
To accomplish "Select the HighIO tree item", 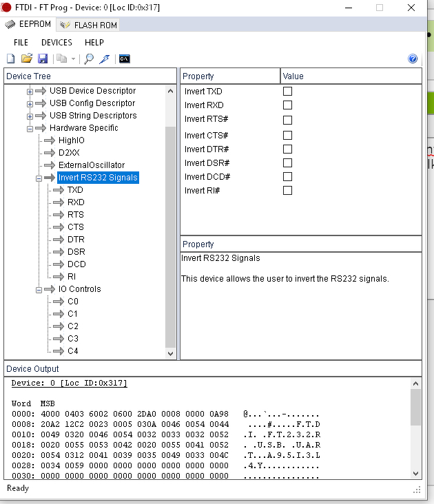I will click(72, 140).
